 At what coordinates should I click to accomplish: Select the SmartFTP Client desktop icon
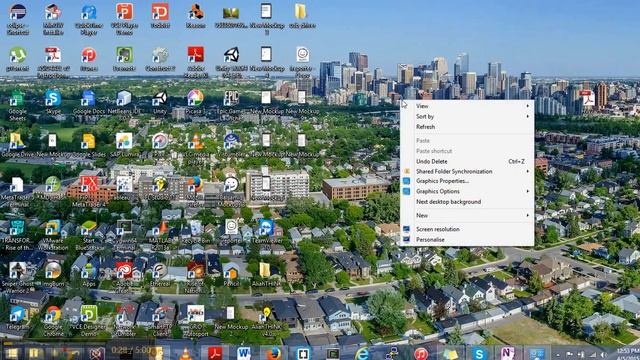point(160,320)
